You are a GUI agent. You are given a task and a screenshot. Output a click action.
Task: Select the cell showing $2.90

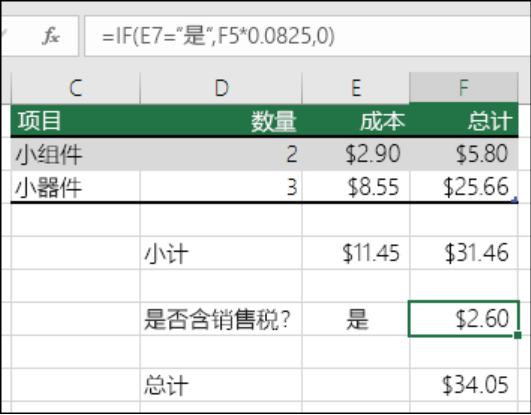point(356,154)
